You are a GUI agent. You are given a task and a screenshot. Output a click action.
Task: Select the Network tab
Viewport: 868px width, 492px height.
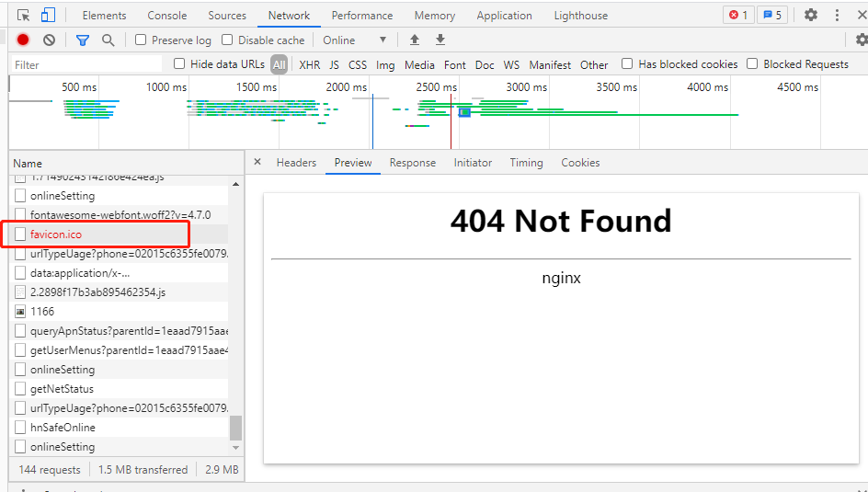click(x=289, y=16)
